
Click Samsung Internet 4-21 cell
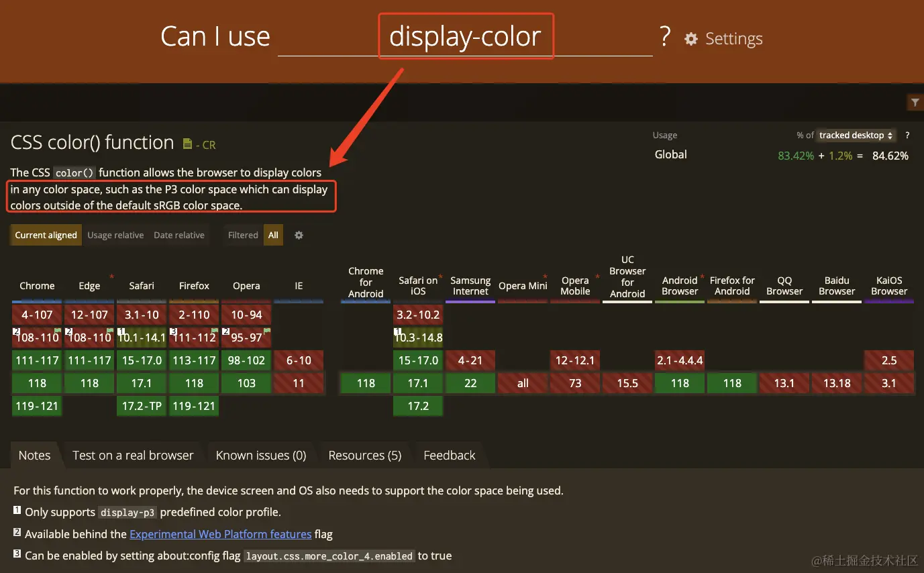coord(470,360)
